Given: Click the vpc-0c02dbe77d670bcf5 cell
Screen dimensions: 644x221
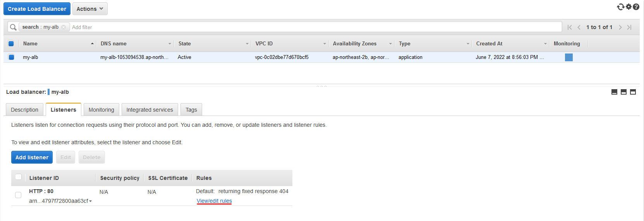Looking at the screenshot, I should click(282, 57).
